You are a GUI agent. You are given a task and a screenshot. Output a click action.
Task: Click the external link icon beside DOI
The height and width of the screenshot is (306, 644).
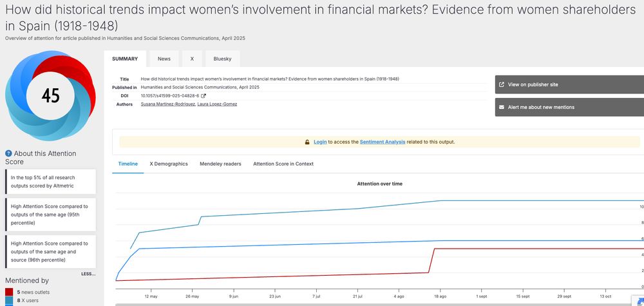pos(204,95)
